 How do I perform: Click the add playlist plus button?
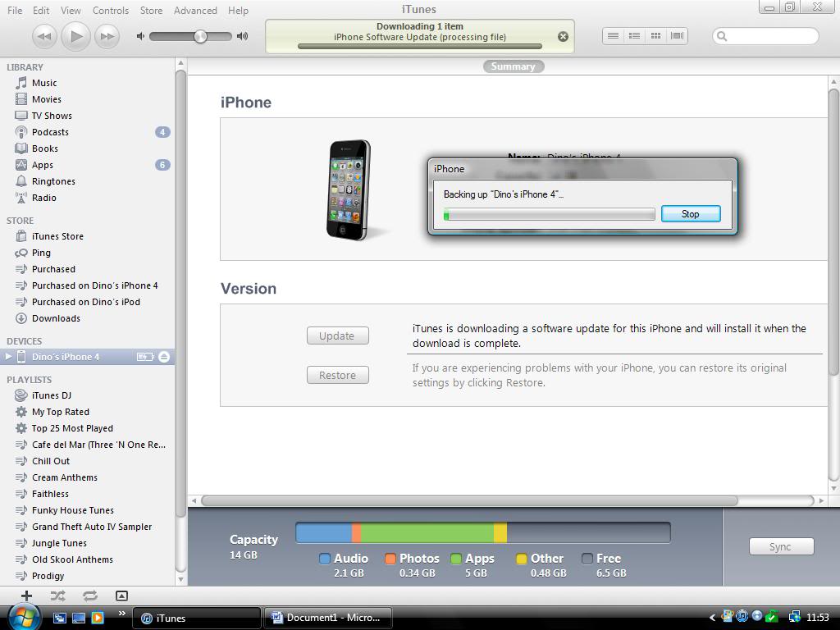click(26, 596)
